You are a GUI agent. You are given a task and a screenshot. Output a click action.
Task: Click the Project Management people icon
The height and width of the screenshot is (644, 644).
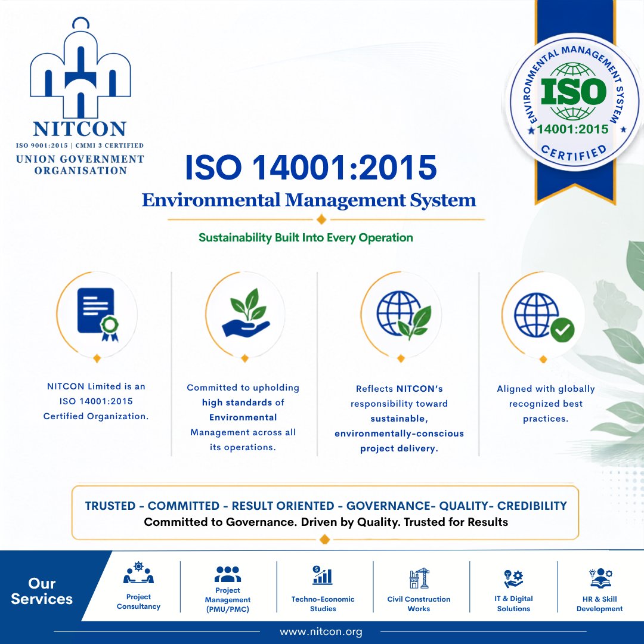click(x=228, y=574)
